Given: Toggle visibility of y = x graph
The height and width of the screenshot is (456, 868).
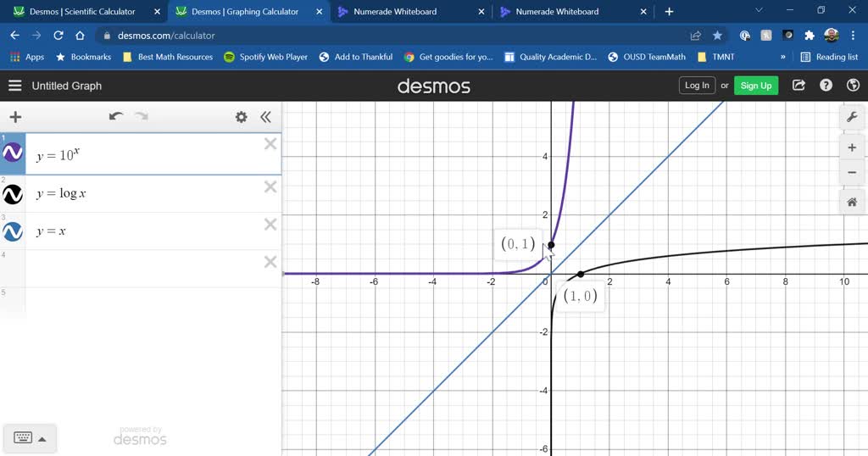Looking at the screenshot, I should click(x=13, y=231).
